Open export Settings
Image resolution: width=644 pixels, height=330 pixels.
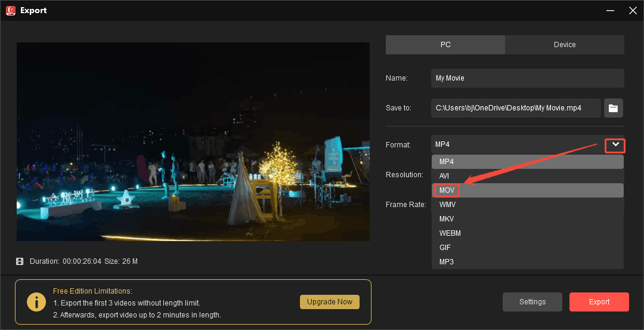[532, 301]
